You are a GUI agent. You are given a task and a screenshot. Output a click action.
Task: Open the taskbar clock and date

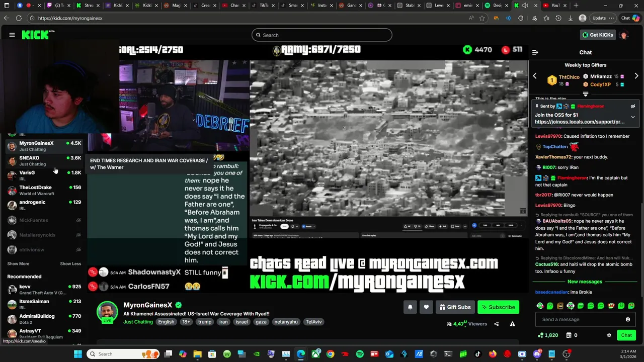click(x=628, y=354)
